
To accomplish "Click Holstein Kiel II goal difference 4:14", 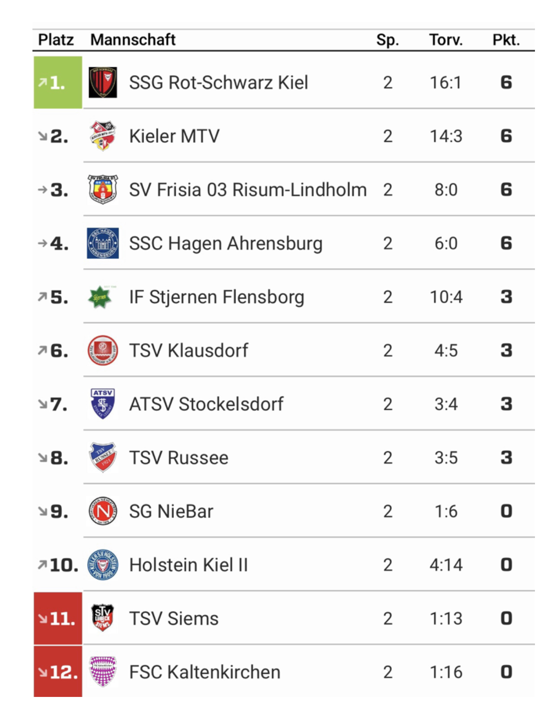I will point(445,565).
